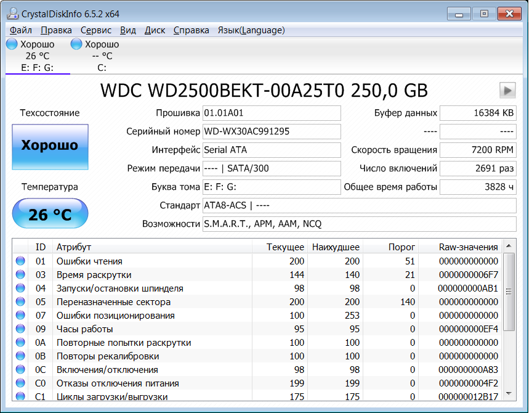Select row 'Ошибки позиционирования'

pos(257,315)
